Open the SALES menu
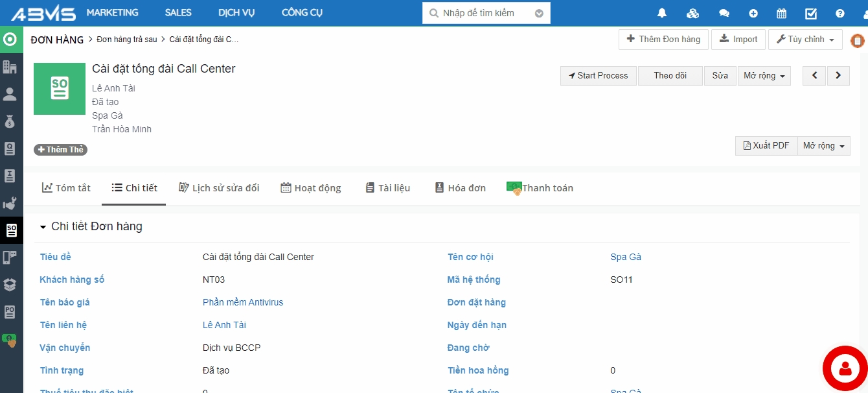This screenshot has height=393, width=868. 178,13
